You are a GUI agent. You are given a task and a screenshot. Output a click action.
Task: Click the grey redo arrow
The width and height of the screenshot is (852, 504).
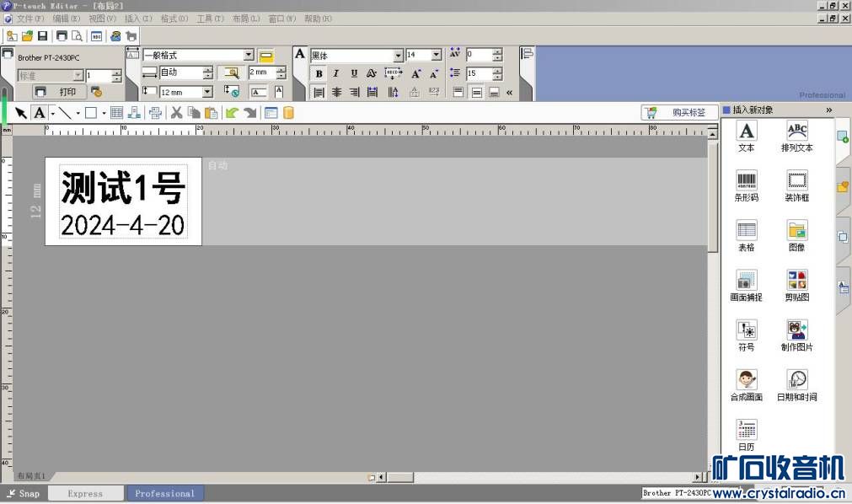250,113
